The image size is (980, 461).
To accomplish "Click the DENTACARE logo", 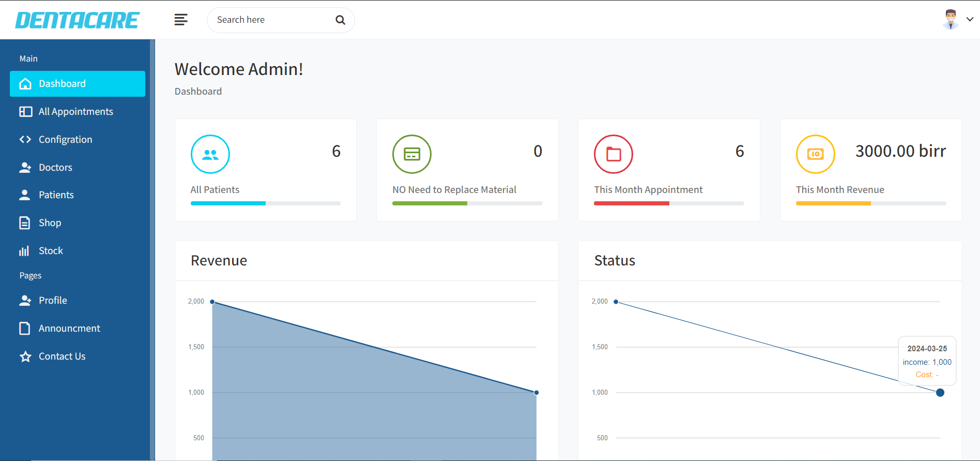I will [77, 20].
